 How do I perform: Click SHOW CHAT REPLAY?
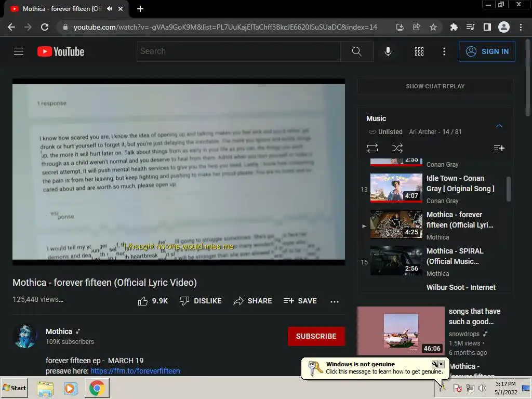[x=435, y=86]
